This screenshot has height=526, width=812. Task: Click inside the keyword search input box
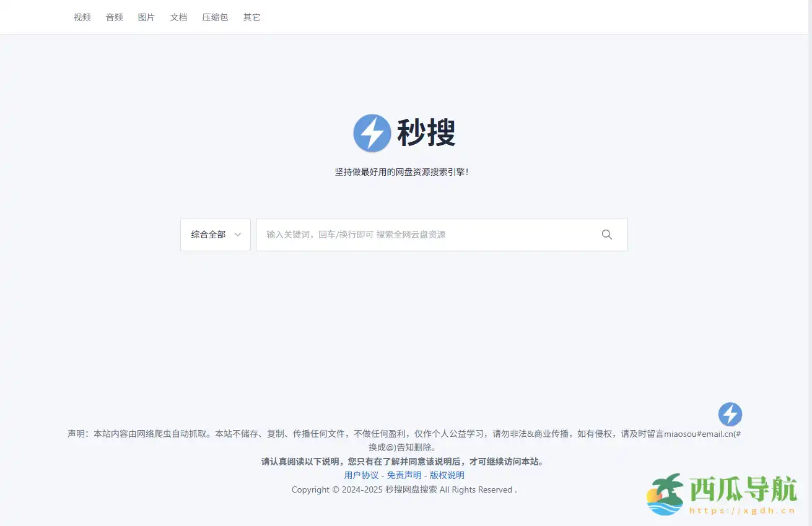(x=403, y=235)
